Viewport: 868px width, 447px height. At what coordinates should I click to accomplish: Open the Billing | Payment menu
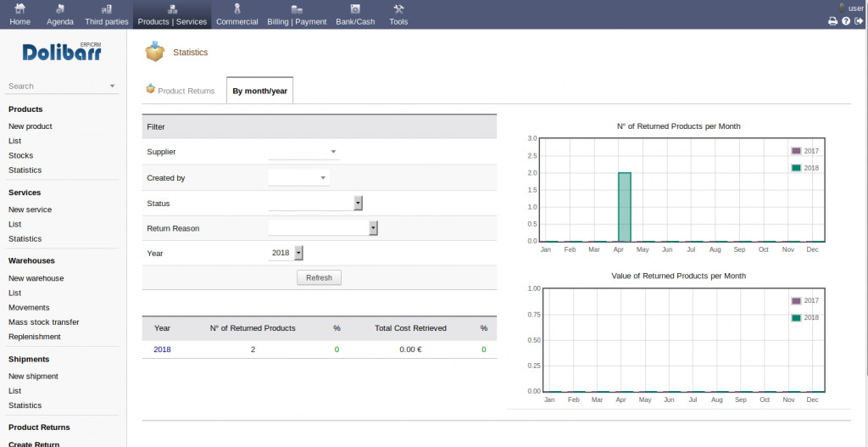pyautogui.click(x=297, y=14)
